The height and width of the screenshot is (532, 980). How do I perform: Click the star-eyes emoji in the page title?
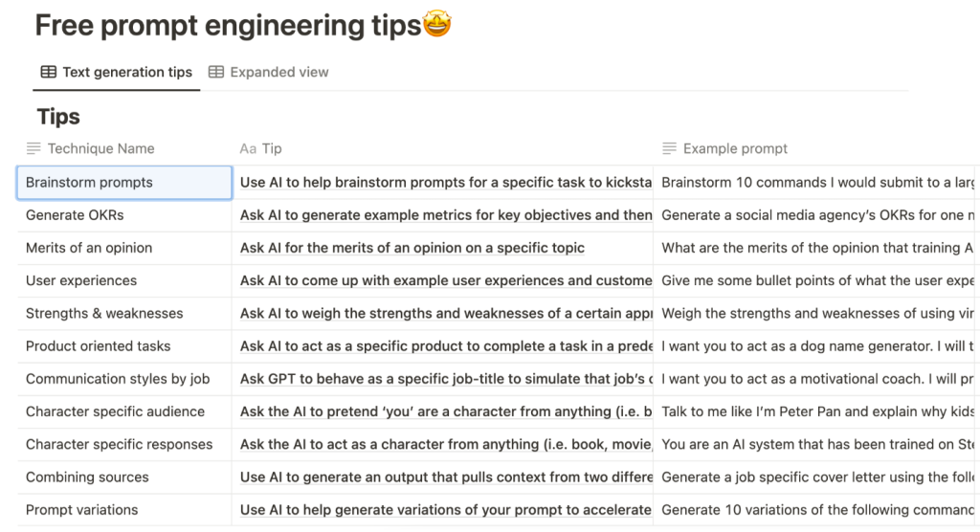(x=436, y=24)
